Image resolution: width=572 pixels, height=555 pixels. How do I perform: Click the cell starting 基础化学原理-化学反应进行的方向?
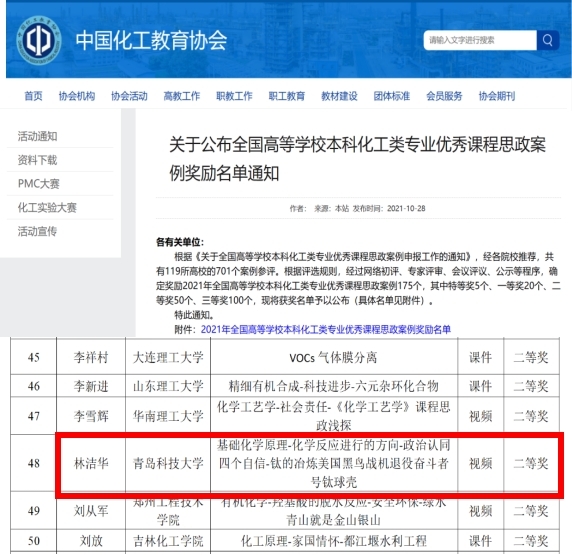pos(333,463)
